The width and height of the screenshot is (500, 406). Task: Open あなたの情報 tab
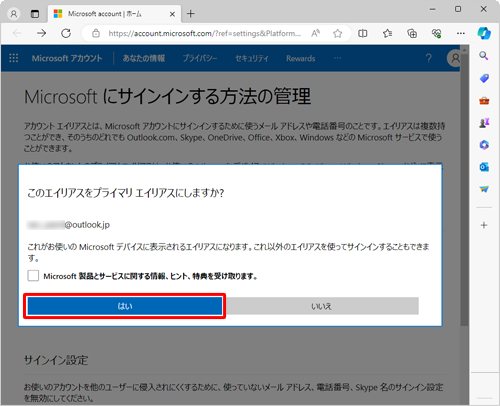pyautogui.click(x=144, y=58)
